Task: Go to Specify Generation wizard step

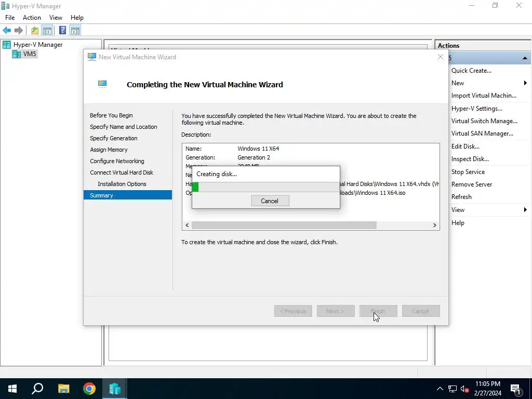Action: pos(114,138)
